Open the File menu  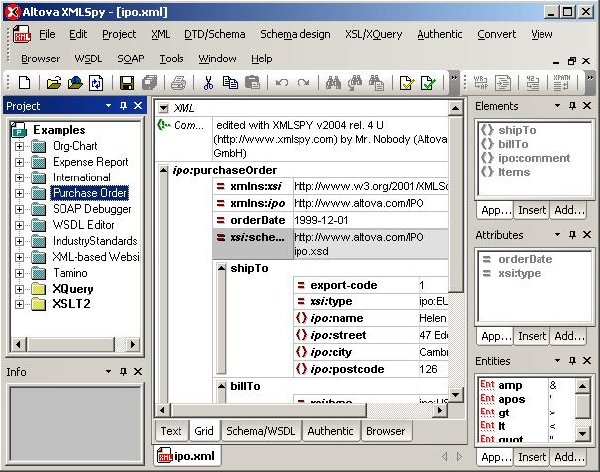(x=47, y=34)
